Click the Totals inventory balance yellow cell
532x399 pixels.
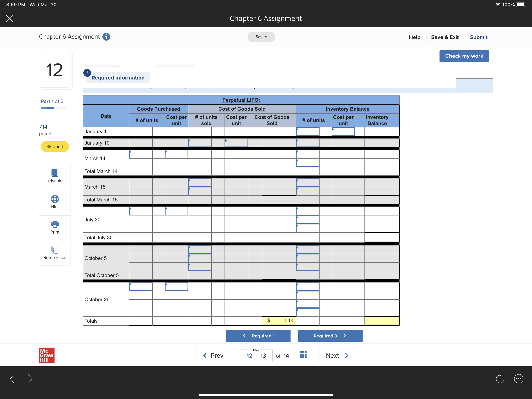381,321
